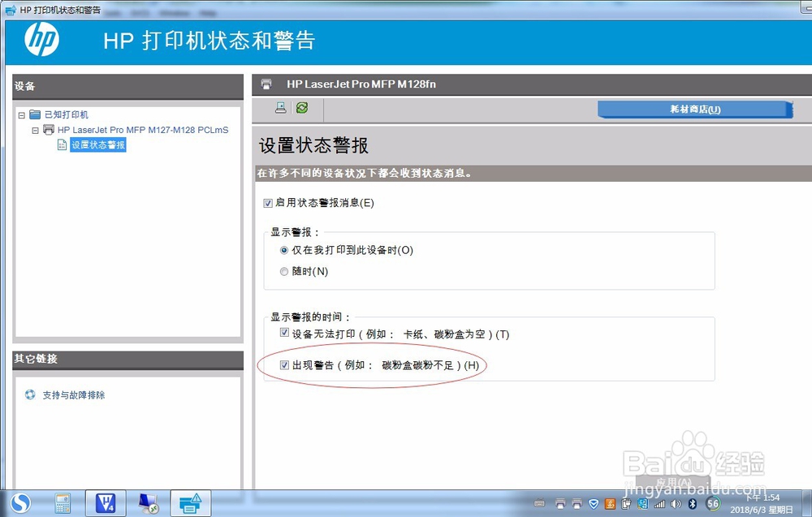Click the printer icon beside the M128fn title

click(266, 84)
